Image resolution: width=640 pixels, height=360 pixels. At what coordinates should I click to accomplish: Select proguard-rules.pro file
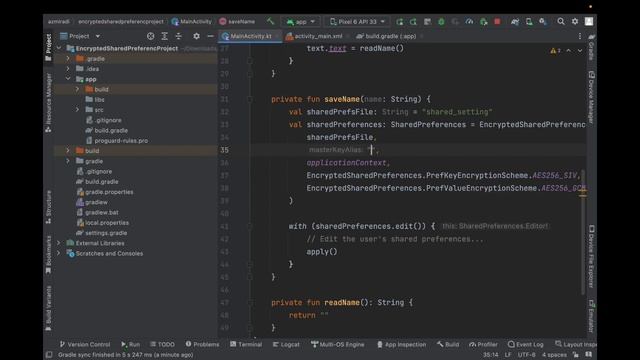coord(117,140)
